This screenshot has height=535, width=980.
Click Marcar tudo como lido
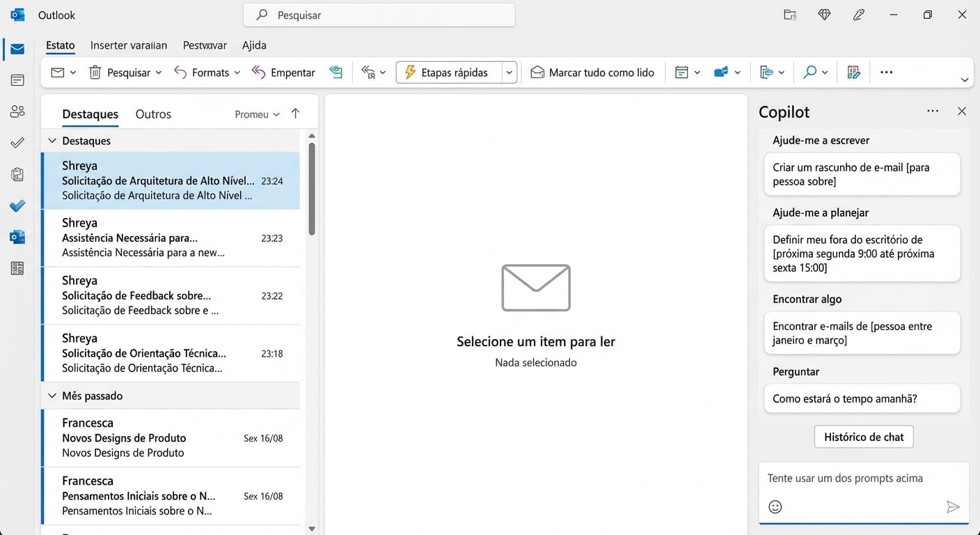(x=592, y=72)
